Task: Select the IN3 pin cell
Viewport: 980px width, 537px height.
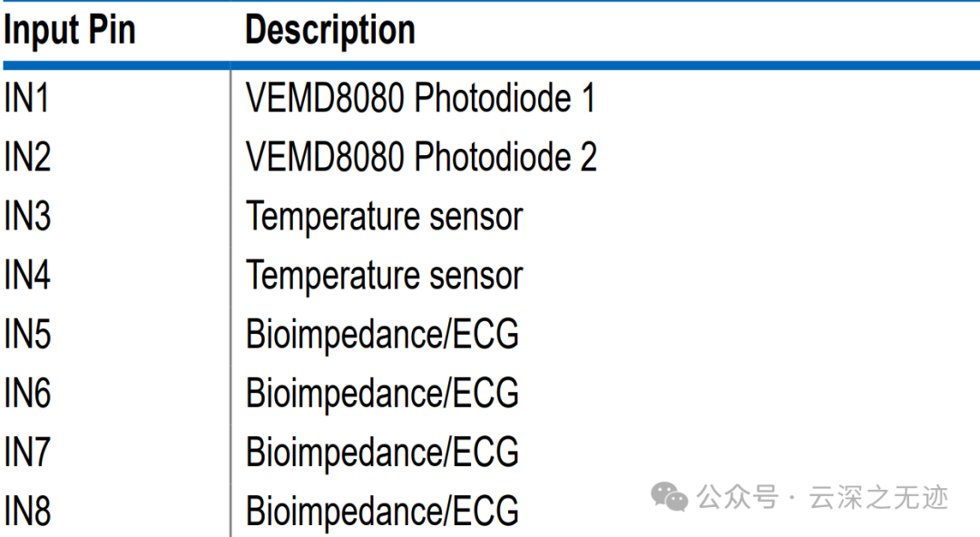Action: pyautogui.click(x=28, y=217)
